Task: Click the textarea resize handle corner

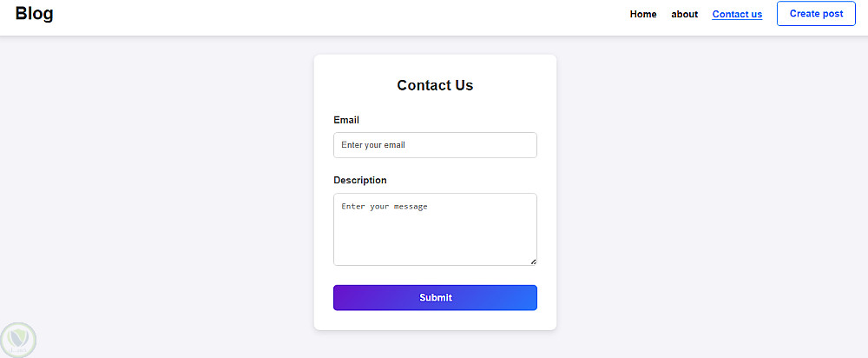Action: pyautogui.click(x=533, y=262)
